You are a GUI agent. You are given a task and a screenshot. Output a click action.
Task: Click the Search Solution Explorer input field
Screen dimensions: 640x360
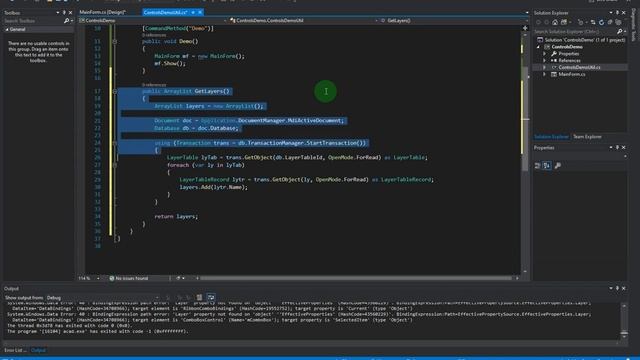[x=575, y=31]
